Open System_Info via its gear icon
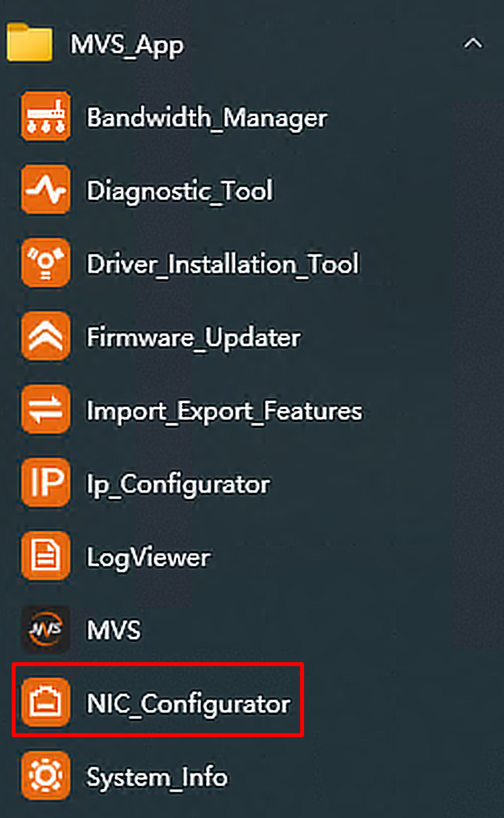The image size is (504, 818). (45, 777)
